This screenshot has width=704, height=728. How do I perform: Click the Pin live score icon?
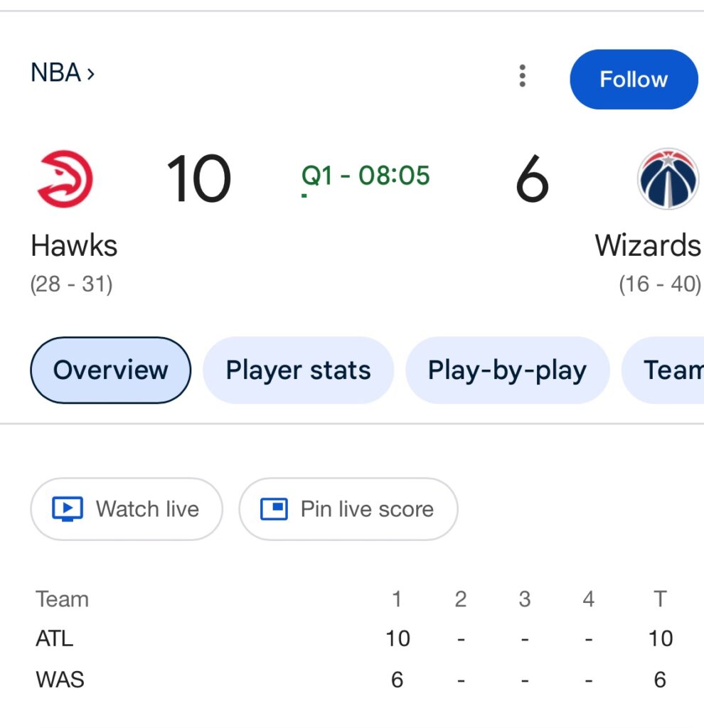[x=274, y=509]
